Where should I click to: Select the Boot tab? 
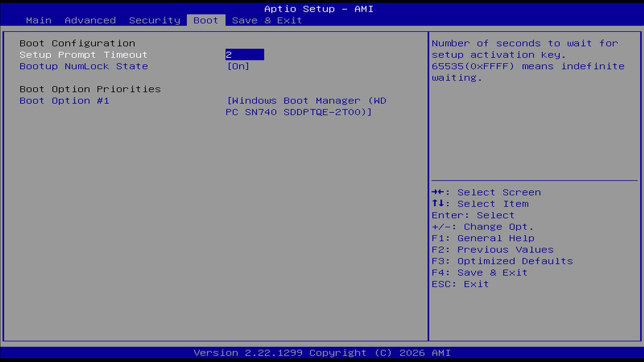tap(206, 20)
